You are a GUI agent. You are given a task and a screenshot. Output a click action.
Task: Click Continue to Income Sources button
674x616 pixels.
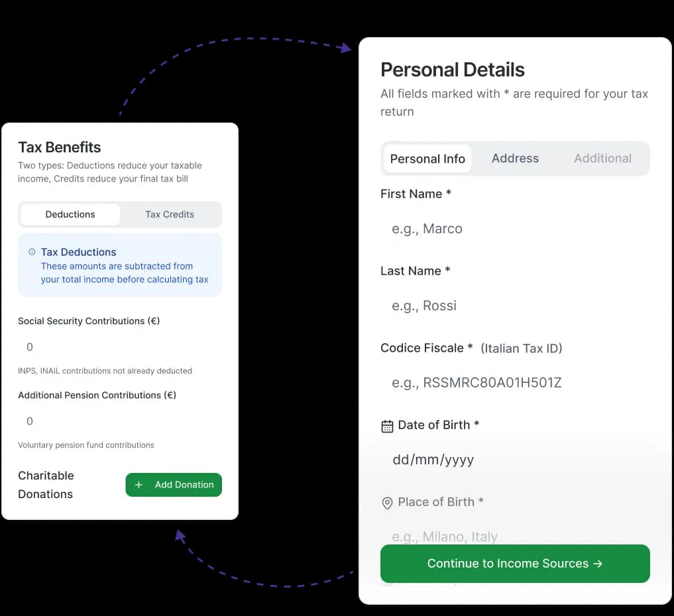pyautogui.click(x=515, y=564)
